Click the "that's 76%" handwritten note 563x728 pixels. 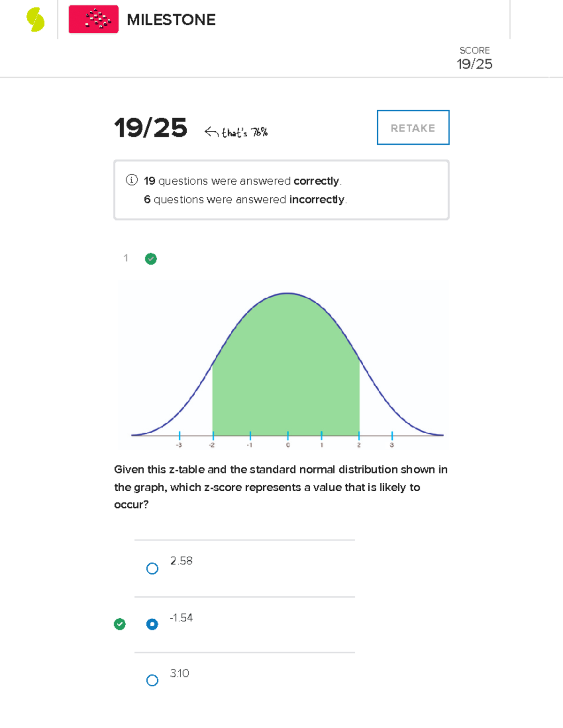(244, 133)
